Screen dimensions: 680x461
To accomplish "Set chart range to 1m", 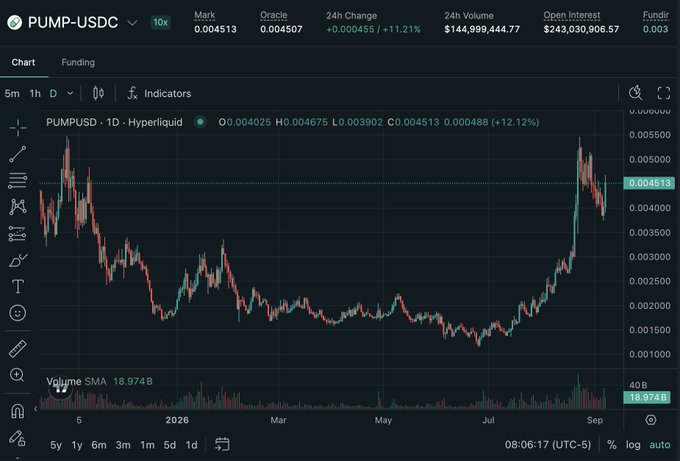I will [147, 445].
